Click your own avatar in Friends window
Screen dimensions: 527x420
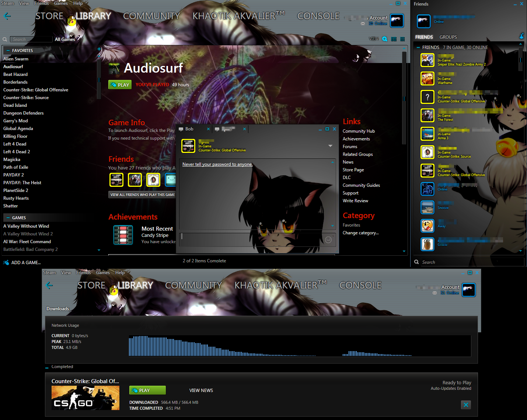pyautogui.click(x=423, y=21)
